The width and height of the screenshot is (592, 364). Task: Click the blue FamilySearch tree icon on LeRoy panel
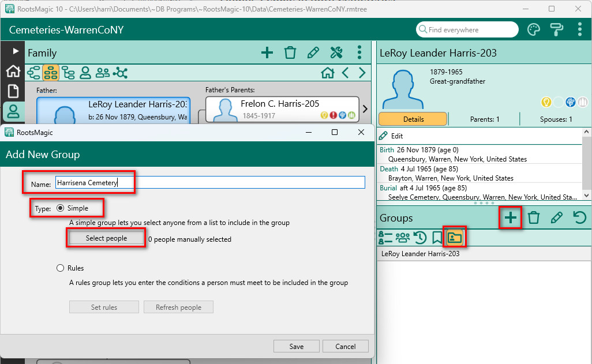coord(571,102)
